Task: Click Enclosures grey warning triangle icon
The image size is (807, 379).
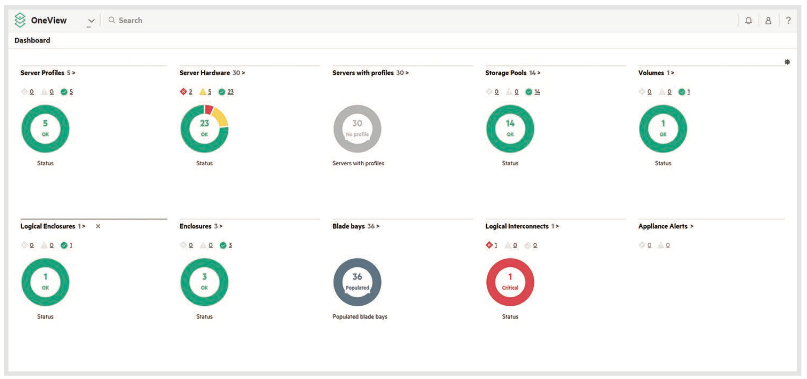Action: coord(203,245)
